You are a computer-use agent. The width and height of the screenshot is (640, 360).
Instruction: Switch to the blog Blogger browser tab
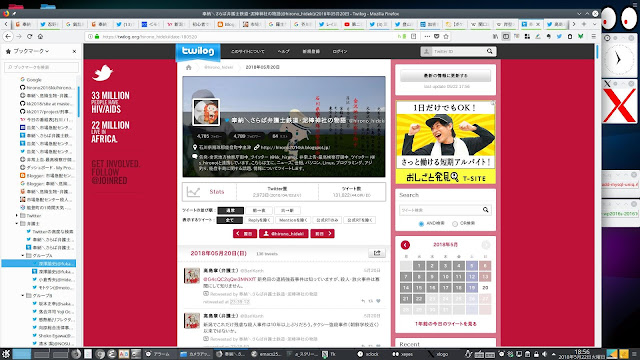[x=226, y=24]
